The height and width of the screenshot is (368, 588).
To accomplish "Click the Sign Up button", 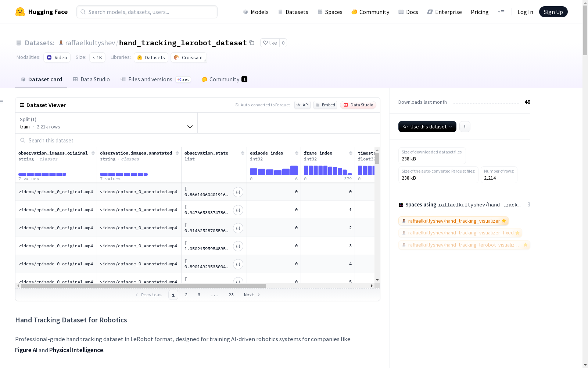I will (x=553, y=12).
